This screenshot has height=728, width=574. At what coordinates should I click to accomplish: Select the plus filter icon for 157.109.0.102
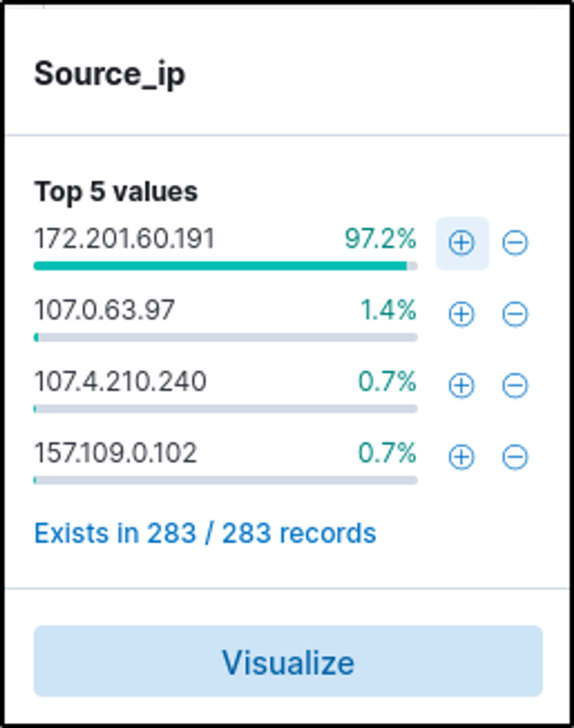461,454
